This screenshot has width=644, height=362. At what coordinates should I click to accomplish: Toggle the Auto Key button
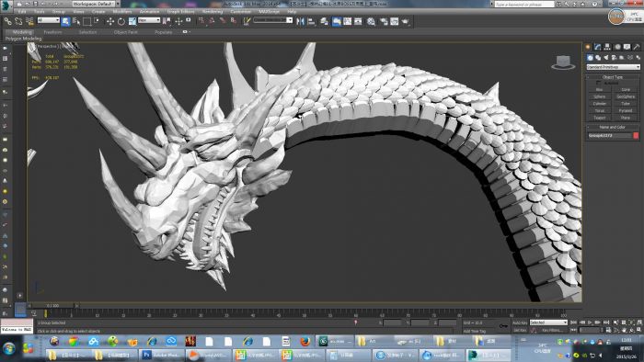point(520,323)
